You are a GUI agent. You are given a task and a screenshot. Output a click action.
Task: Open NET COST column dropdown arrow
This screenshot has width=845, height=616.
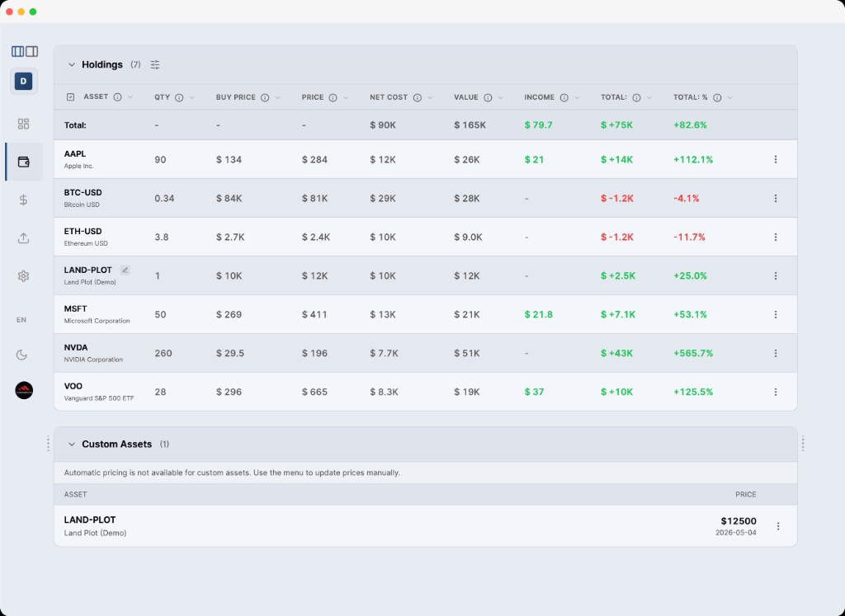click(x=430, y=97)
